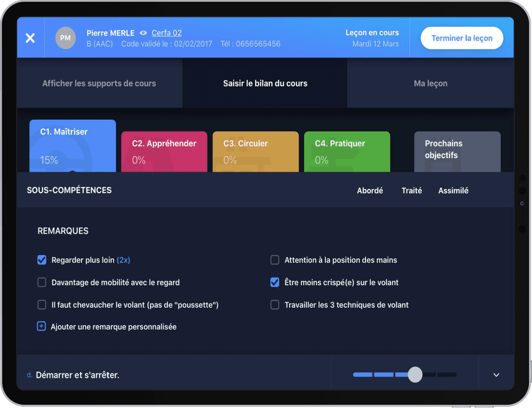Switch to the "Ma leçon" tab
This screenshot has width=532, height=408.
coord(430,83)
